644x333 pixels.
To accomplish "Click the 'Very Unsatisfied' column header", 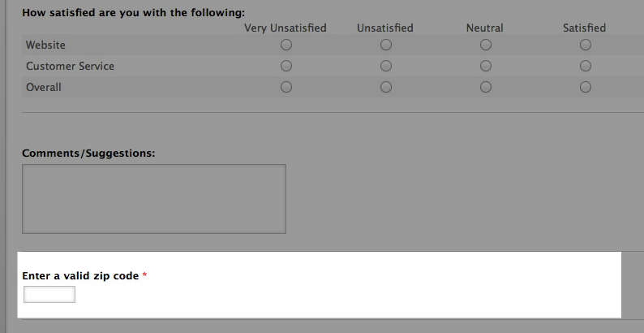I will (286, 28).
